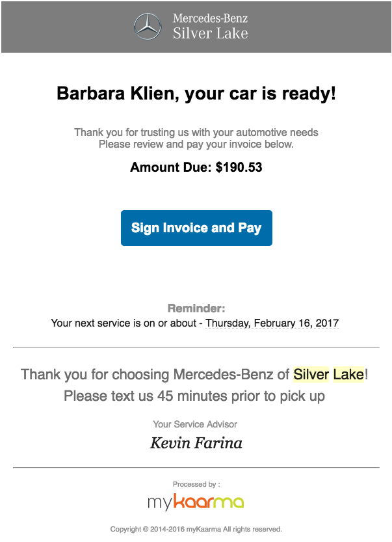Image resolution: width=392 pixels, height=542 pixels.
Task: Open the Thursday, February 16, 2017 date link
Action: coord(272,323)
